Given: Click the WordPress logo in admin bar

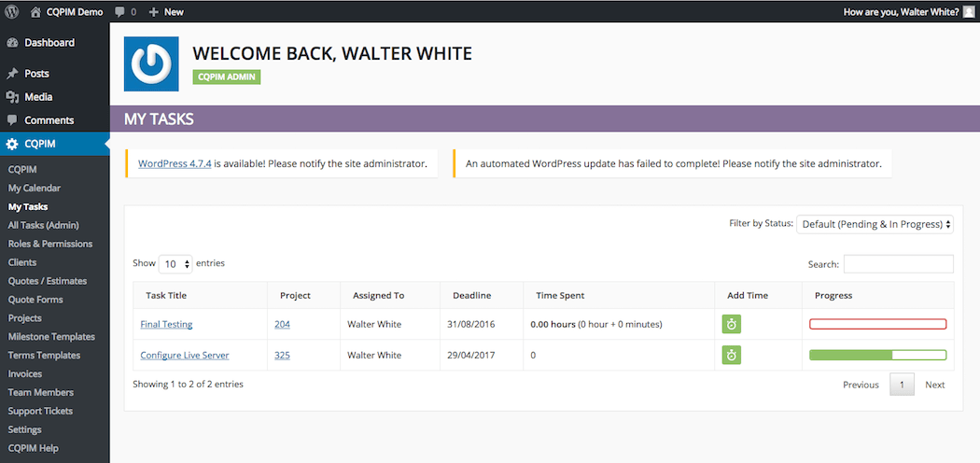Looking at the screenshot, I should (12, 12).
